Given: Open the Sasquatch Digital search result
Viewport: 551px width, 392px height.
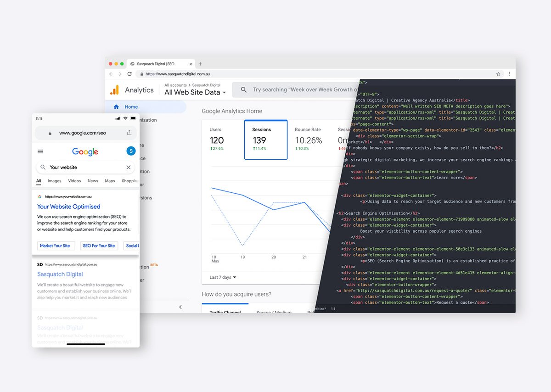Looking at the screenshot, I should pyautogui.click(x=60, y=274).
